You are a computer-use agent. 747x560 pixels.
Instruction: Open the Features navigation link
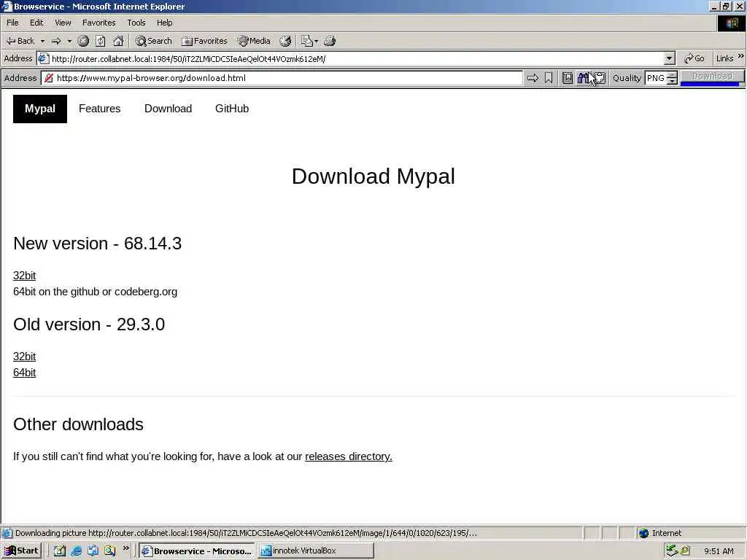99,109
